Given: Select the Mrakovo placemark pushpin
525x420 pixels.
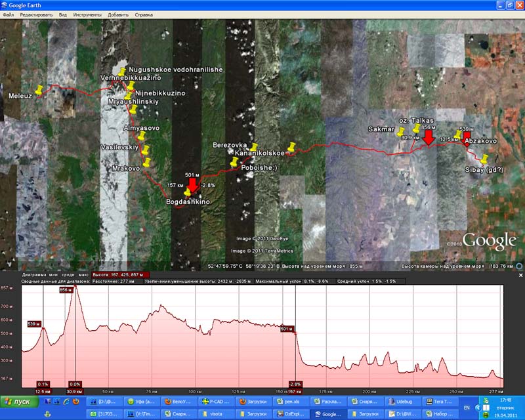Looking at the screenshot, I should coord(146,163).
